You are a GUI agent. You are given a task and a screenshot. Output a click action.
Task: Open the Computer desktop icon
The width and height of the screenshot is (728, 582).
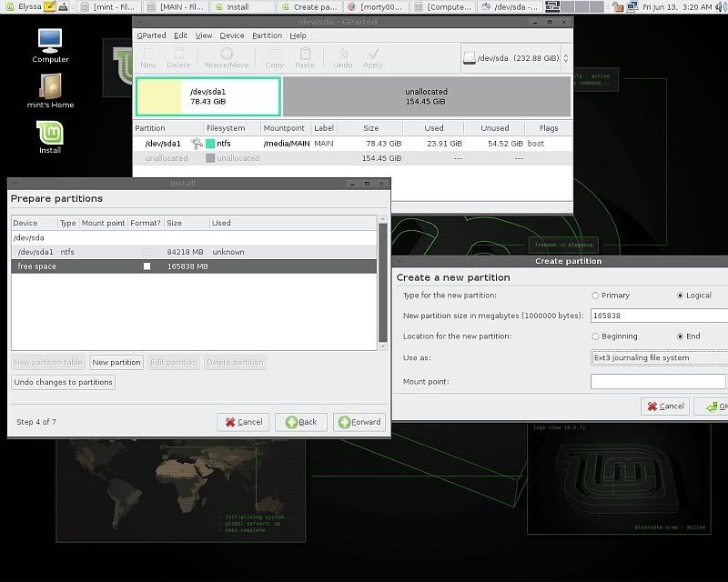pos(50,45)
